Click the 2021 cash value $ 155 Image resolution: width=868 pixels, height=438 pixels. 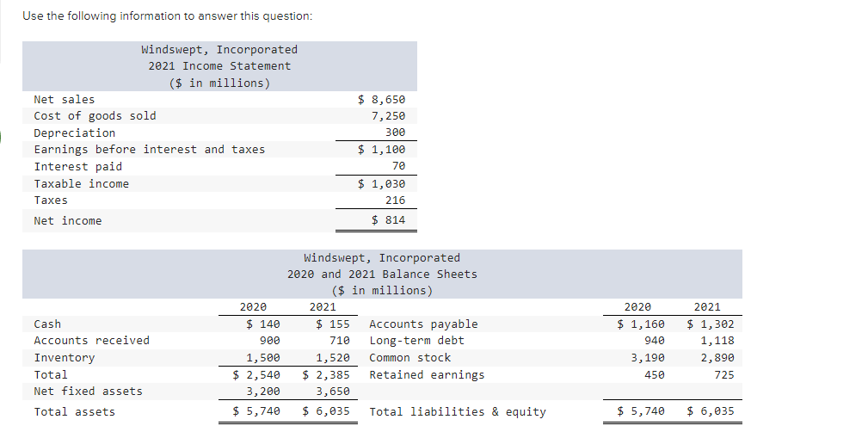point(333,324)
